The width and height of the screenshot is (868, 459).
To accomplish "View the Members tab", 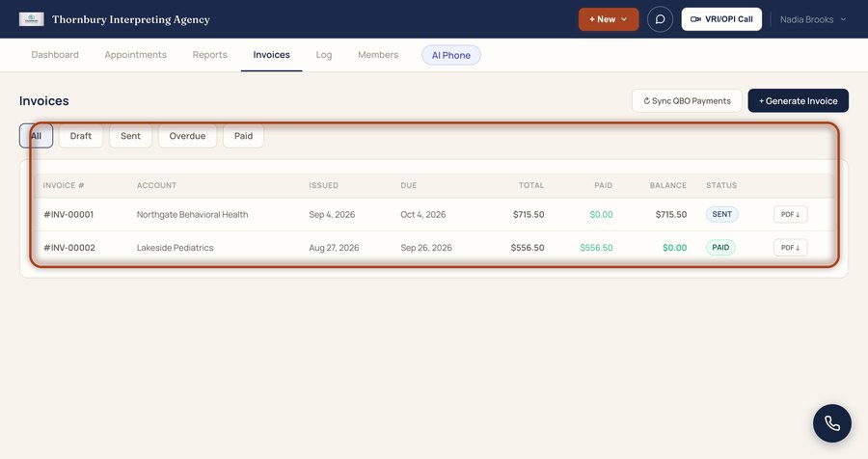I will [378, 55].
